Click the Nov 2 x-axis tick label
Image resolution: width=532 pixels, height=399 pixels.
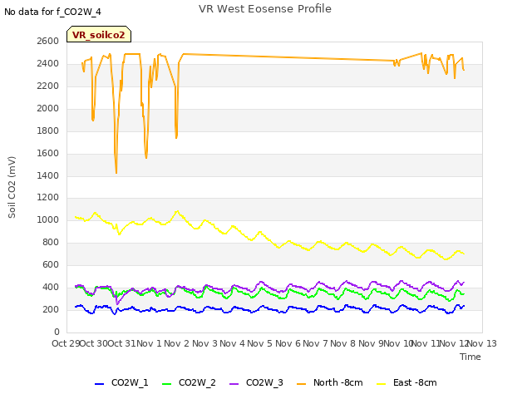[176, 343]
